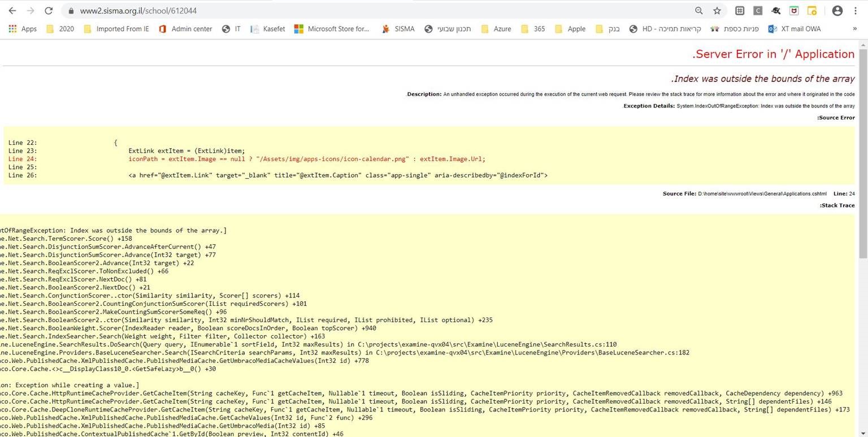The width and height of the screenshot is (868, 437).
Task: Click the TermScorer.Score() +158 stack line
Action: pos(66,239)
